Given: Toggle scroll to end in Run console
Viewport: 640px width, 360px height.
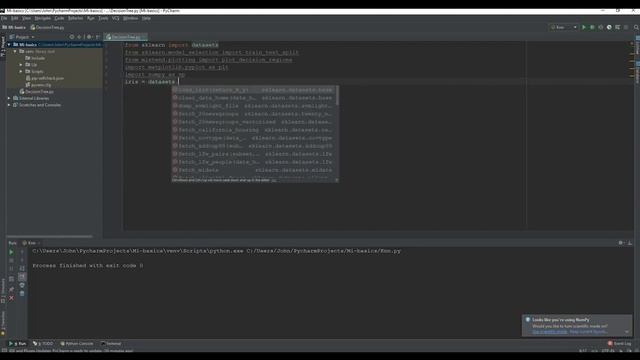Looking at the screenshot, I should [22, 276].
